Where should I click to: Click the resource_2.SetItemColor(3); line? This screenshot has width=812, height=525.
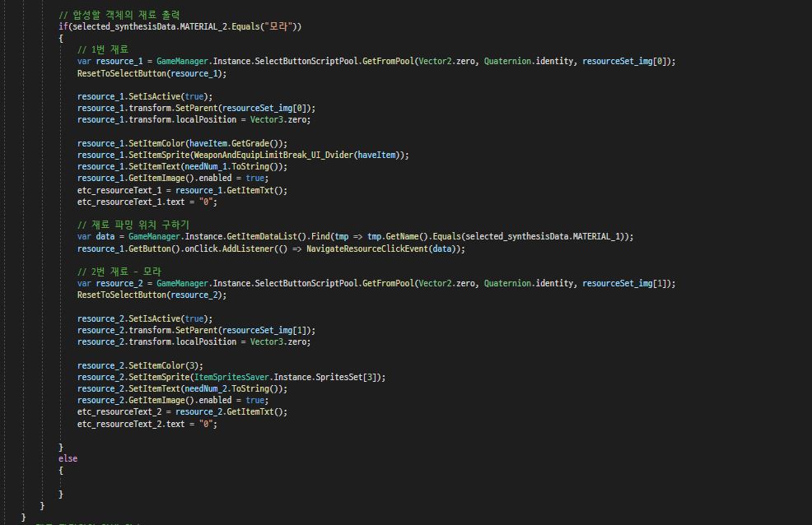(x=140, y=365)
